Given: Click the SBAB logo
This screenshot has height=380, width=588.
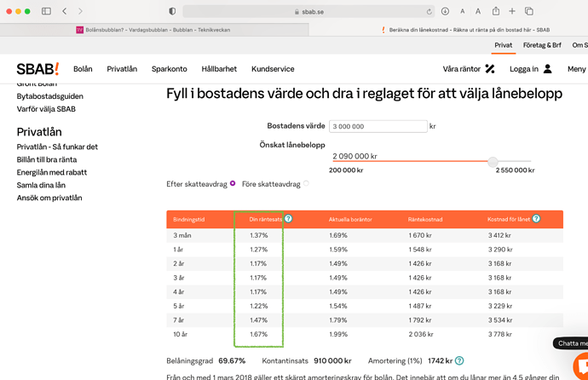Looking at the screenshot, I should [37, 69].
